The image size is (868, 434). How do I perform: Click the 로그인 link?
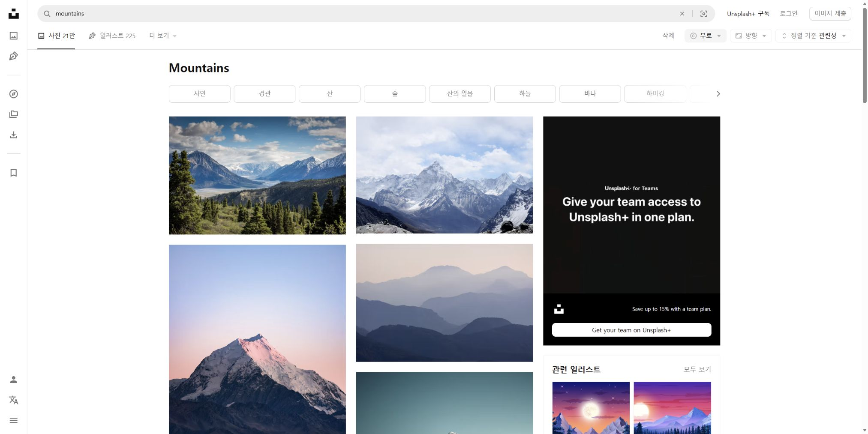[x=789, y=14]
